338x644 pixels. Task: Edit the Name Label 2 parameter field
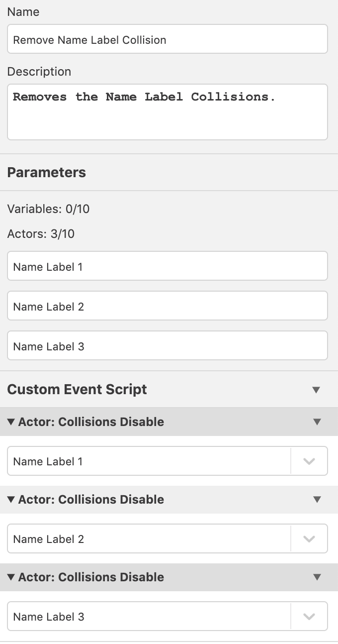click(168, 306)
